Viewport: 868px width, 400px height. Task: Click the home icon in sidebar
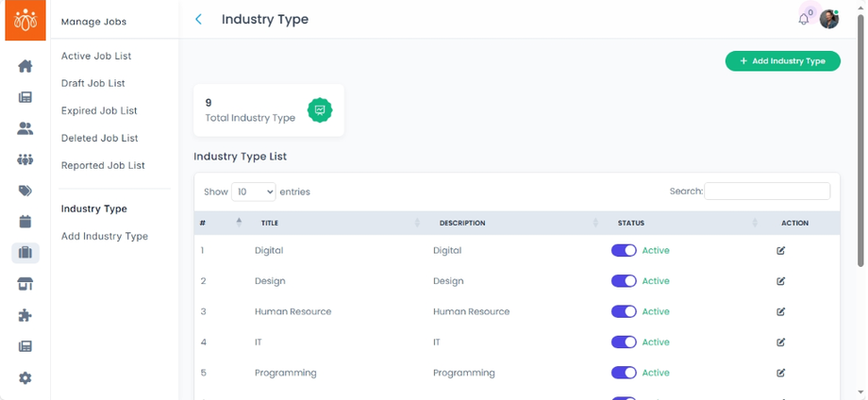pos(25,66)
